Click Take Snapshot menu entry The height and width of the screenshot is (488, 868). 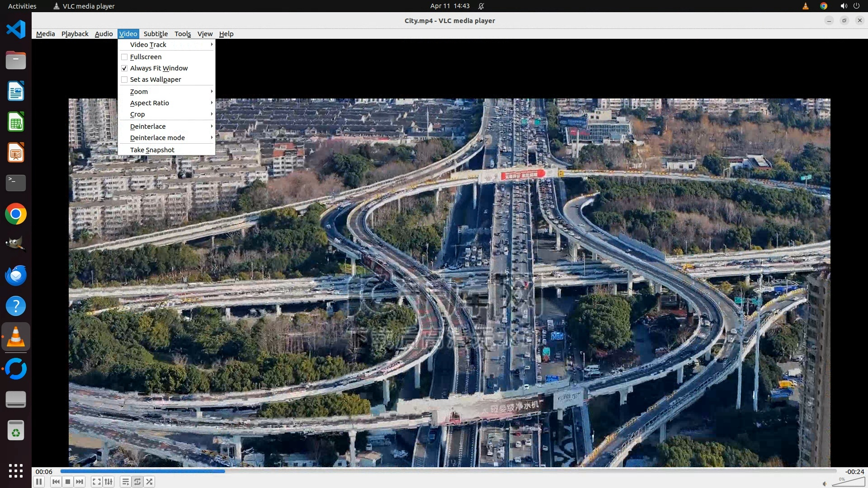point(152,150)
